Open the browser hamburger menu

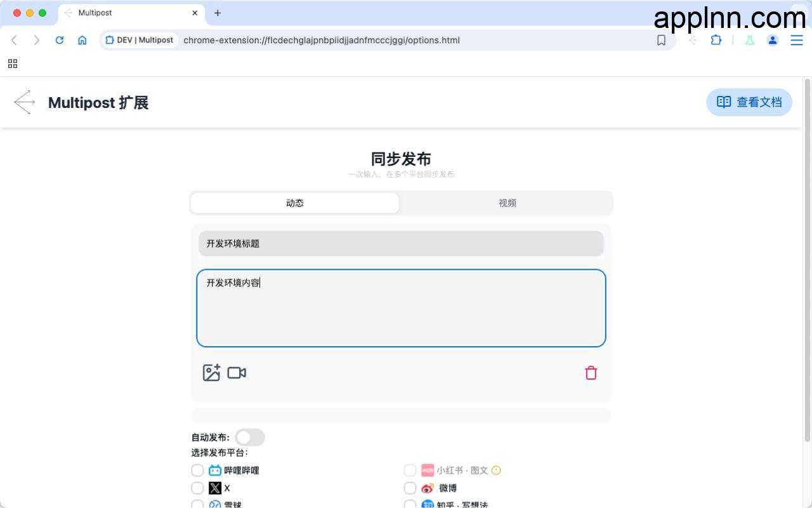[797, 40]
